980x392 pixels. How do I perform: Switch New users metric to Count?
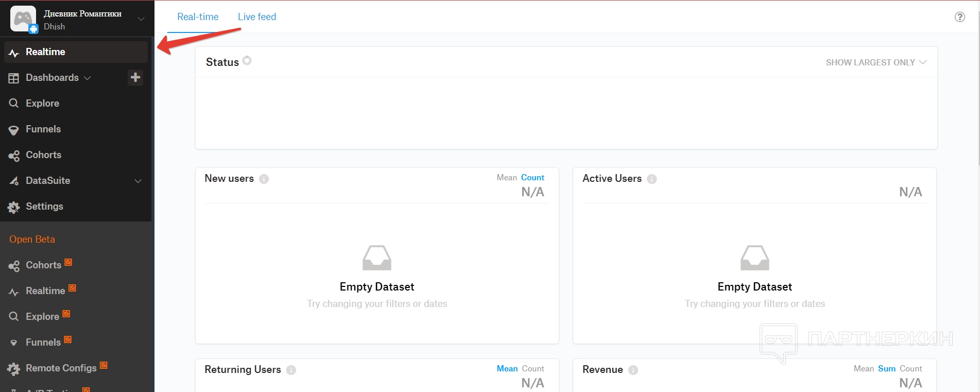(532, 178)
